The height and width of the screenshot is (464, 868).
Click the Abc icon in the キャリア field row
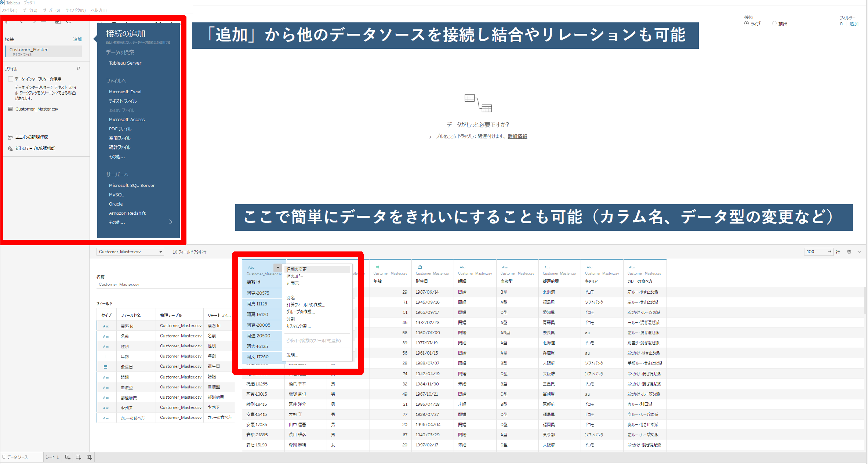106,408
